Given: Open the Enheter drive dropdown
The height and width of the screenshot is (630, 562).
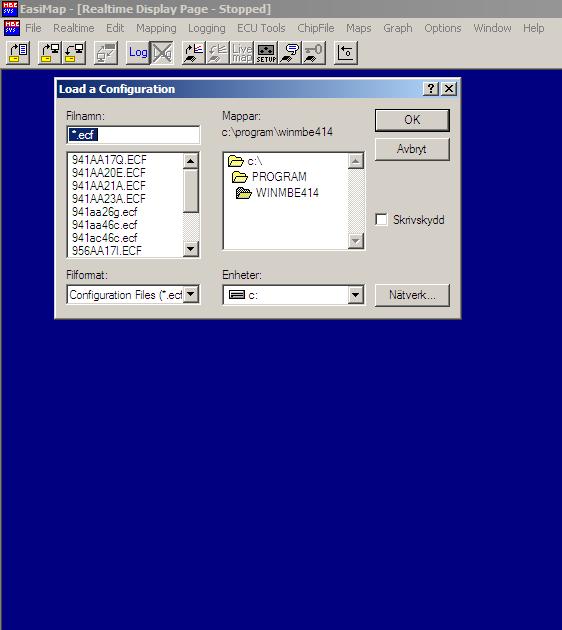Looking at the screenshot, I should (355, 295).
